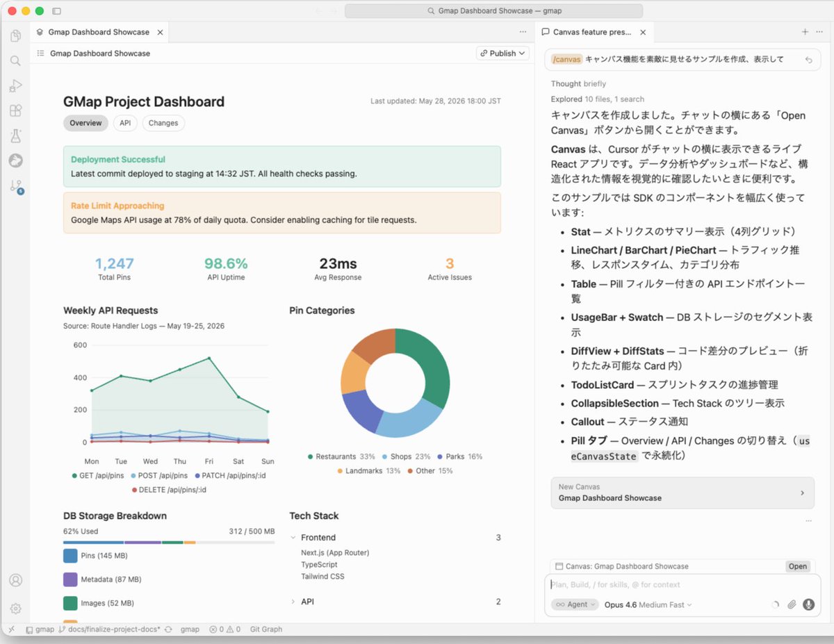Toggle Landmarks 13% legend entry
The image size is (834, 644).
pos(368,471)
